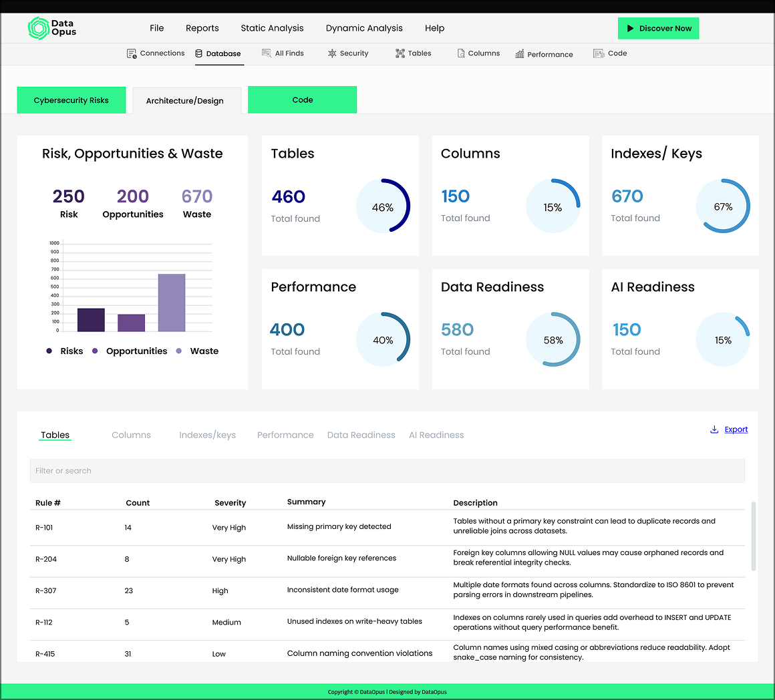Click the 460 Total found value
This screenshot has height=700, width=775.
coord(288,196)
